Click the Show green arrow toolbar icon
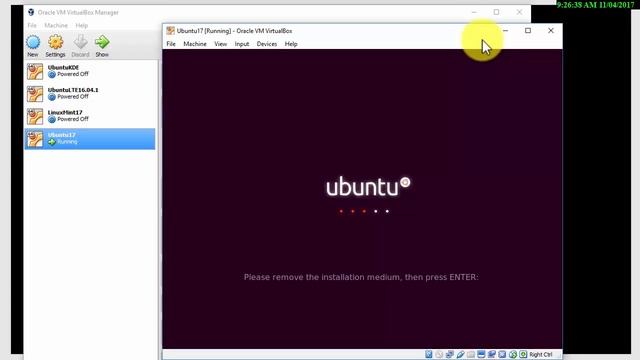 [102, 42]
